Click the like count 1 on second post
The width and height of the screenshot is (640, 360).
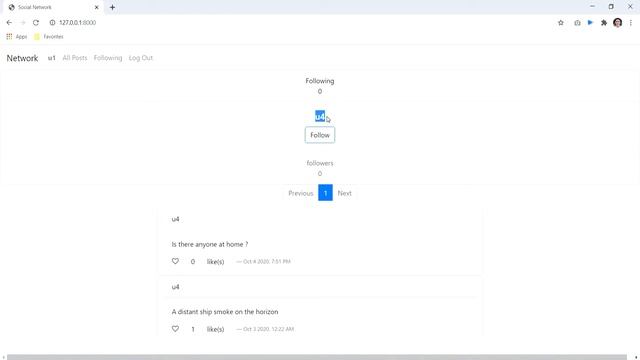click(193, 329)
